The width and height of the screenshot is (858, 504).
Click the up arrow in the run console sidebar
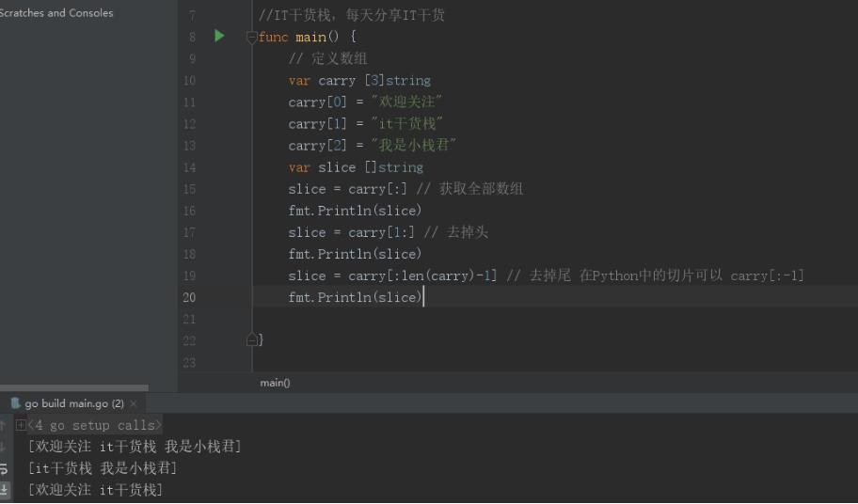click(4, 425)
